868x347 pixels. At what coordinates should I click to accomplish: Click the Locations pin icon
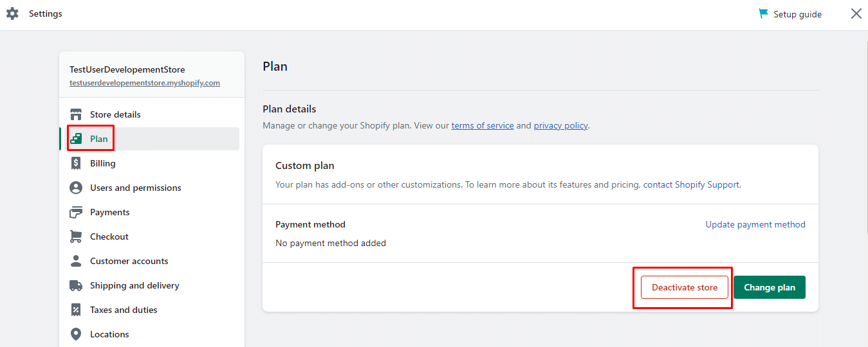coord(76,334)
